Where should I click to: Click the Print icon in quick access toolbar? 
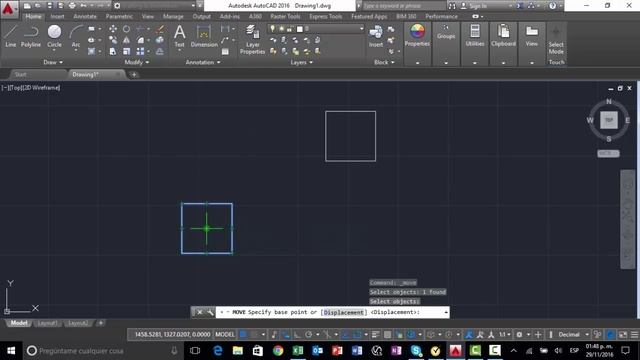pyautogui.click(x=72, y=6)
